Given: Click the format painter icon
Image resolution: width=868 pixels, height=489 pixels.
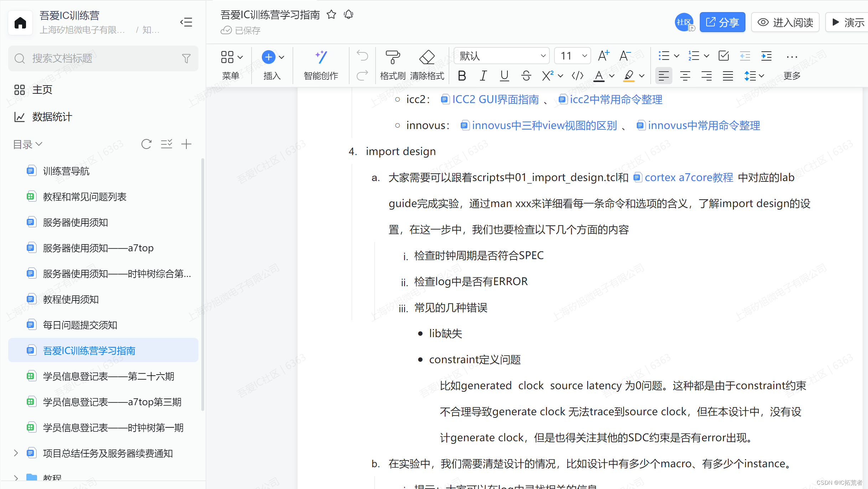Looking at the screenshot, I should (392, 57).
